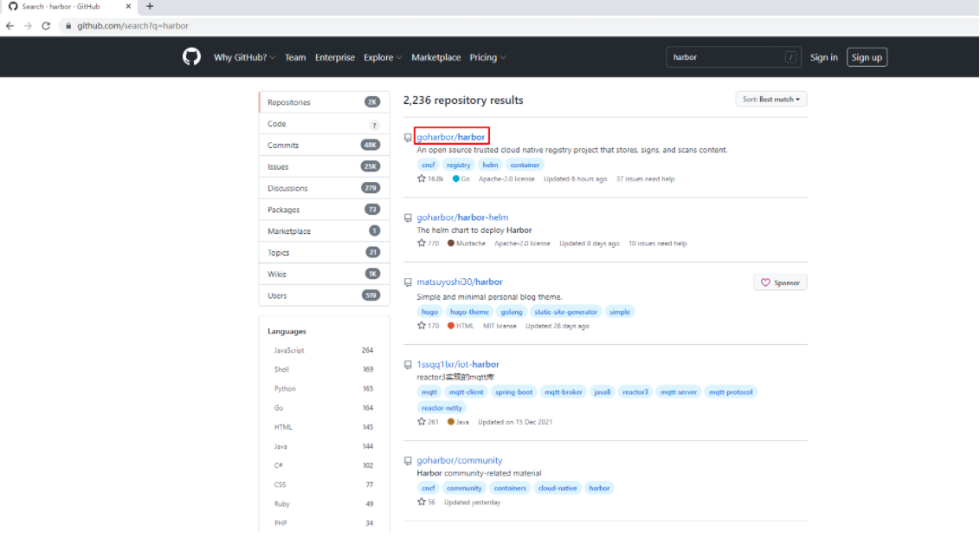980x558 pixels.
Task: Filter by Java language in Languages list
Action: coord(324,446)
